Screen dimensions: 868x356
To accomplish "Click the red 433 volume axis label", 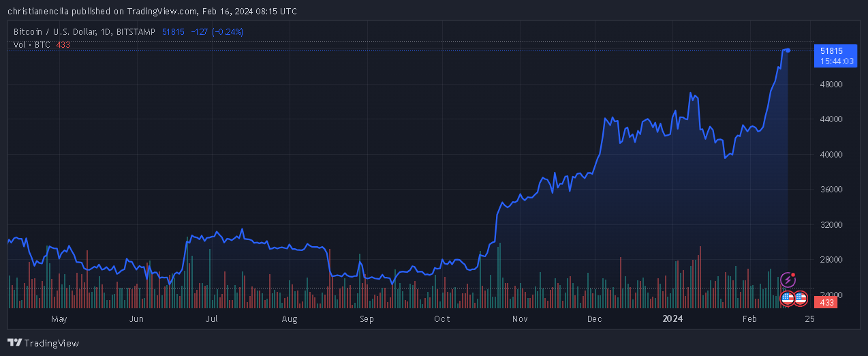I will [x=827, y=302].
